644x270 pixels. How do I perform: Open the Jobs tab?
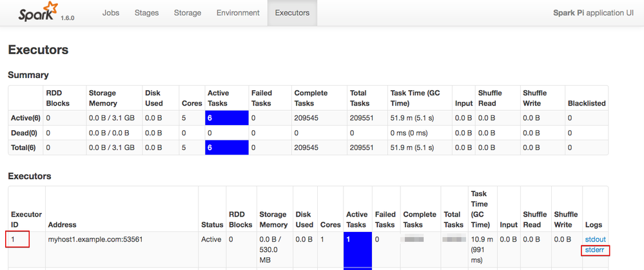click(x=111, y=13)
